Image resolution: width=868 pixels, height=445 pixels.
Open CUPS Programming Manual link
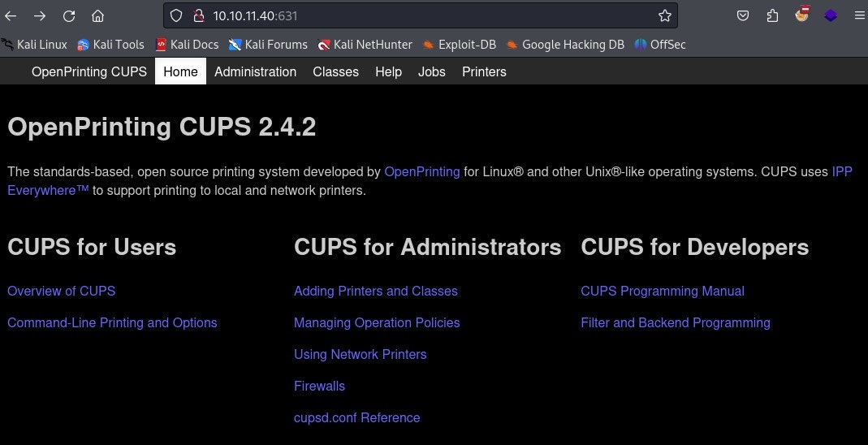click(663, 292)
